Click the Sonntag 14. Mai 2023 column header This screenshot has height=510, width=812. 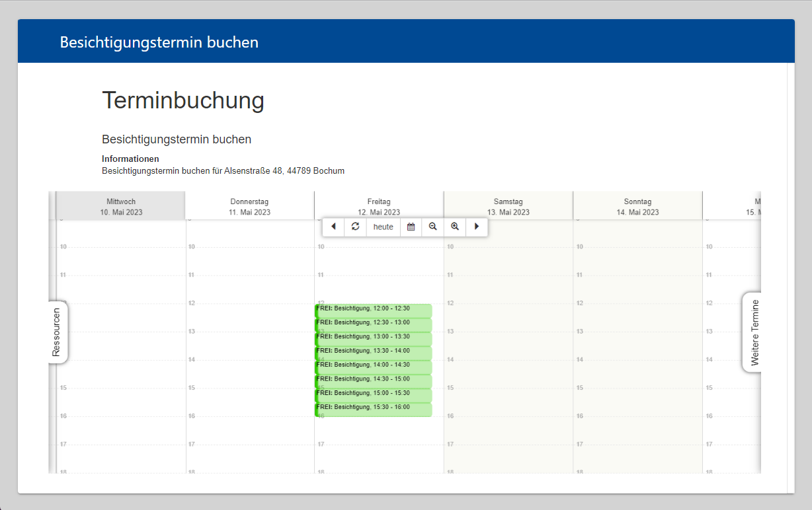tap(637, 207)
